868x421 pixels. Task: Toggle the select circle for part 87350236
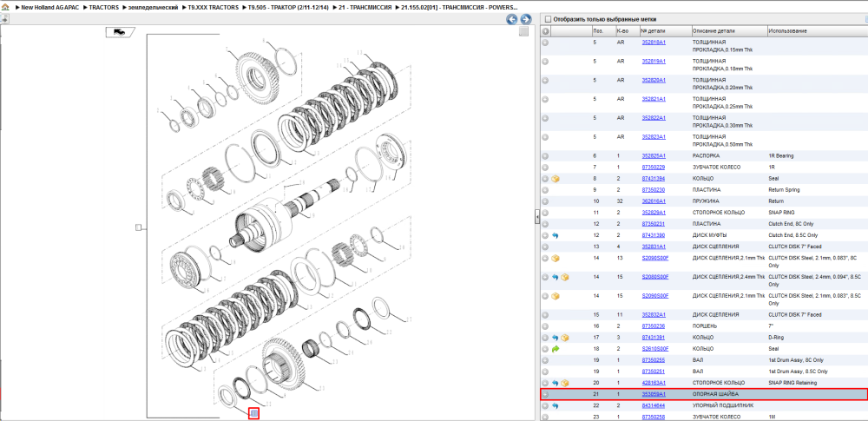pyautogui.click(x=545, y=326)
